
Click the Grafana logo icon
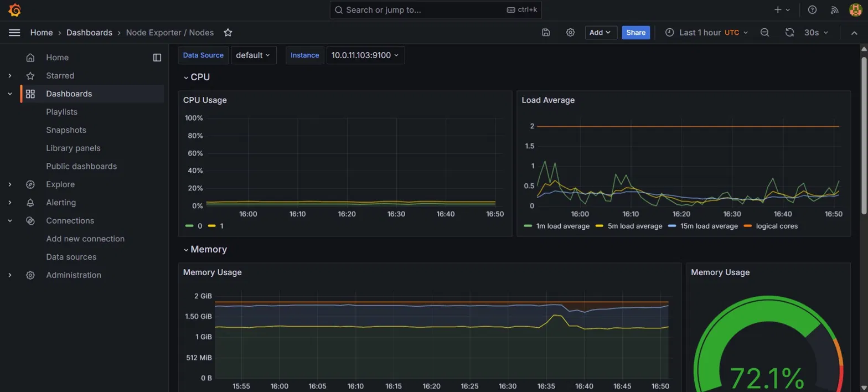tap(14, 10)
